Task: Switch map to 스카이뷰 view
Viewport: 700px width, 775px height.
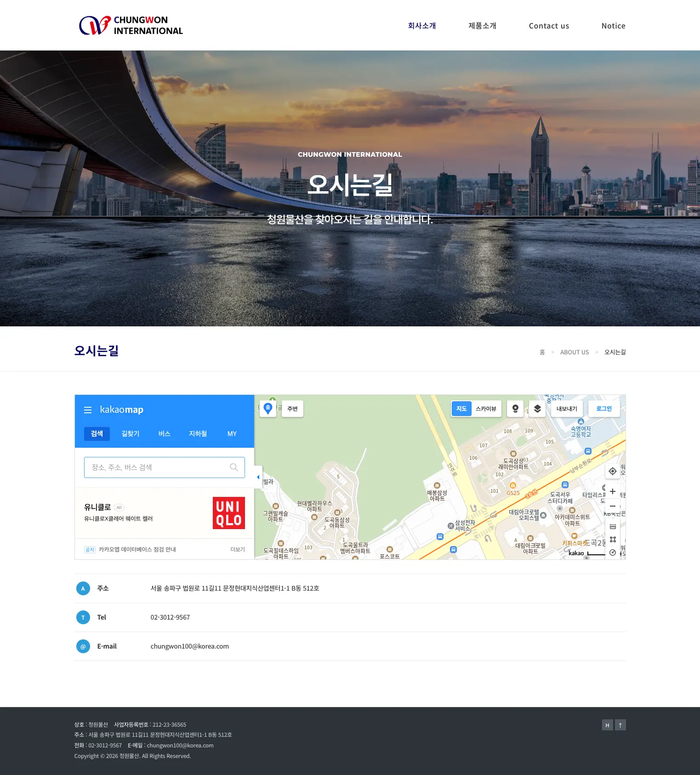Action: (486, 409)
